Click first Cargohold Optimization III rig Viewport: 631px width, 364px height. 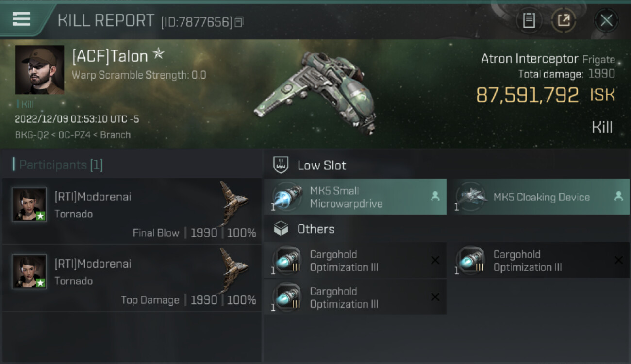pos(355,261)
